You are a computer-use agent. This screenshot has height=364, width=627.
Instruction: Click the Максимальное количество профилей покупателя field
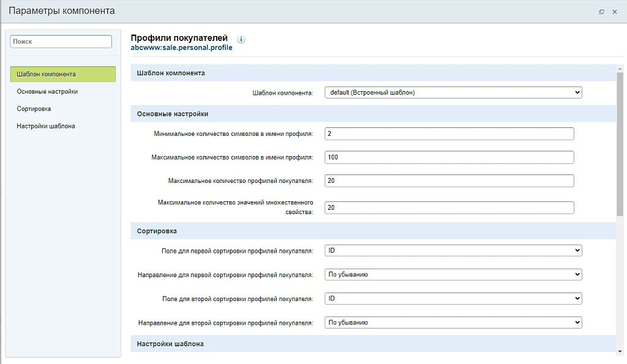coord(449,180)
